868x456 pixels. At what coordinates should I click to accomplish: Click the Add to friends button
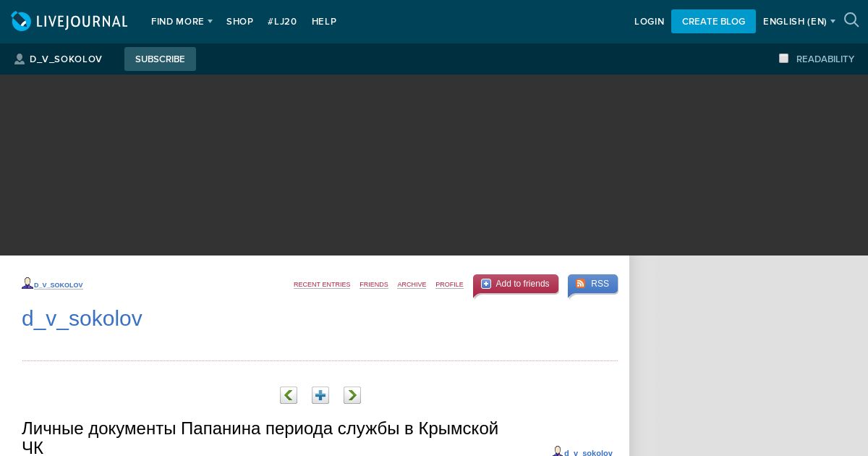[x=516, y=284]
